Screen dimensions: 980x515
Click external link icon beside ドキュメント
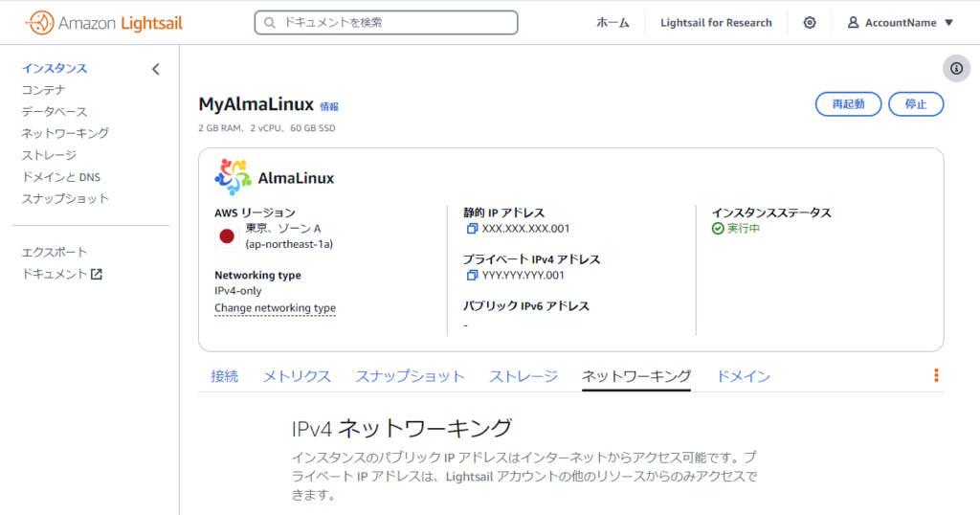[97, 274]
